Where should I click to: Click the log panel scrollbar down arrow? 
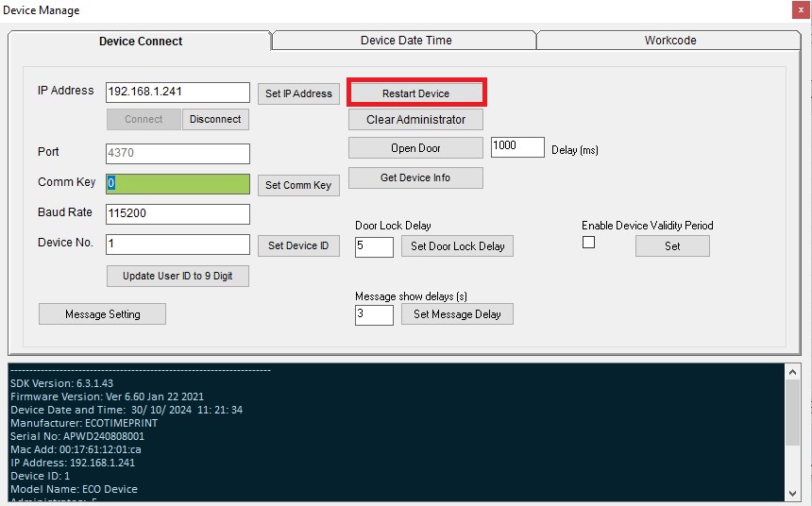click(792, 494)
